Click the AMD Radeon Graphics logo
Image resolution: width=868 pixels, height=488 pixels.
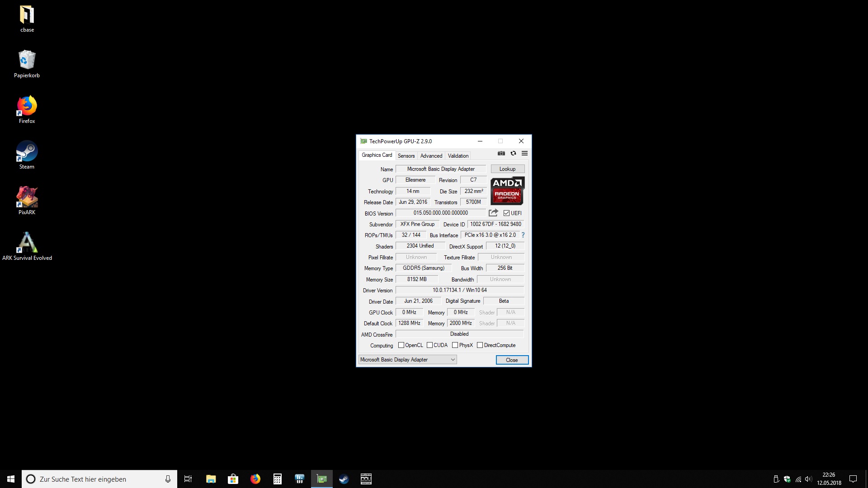pos(507,191)
